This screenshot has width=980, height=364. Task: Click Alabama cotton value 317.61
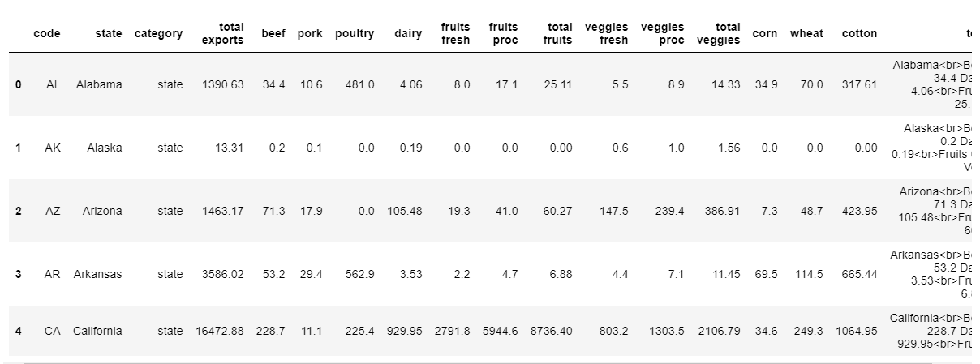[860, 84]
